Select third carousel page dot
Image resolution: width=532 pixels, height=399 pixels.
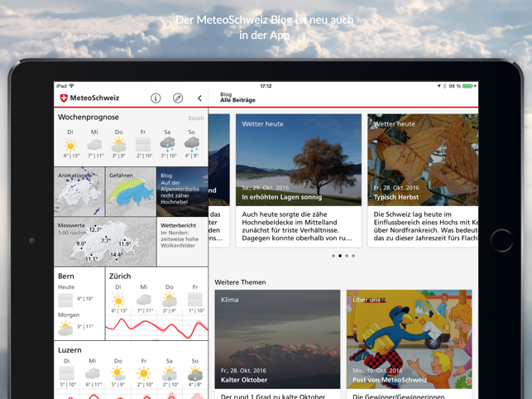click(347, 256)
